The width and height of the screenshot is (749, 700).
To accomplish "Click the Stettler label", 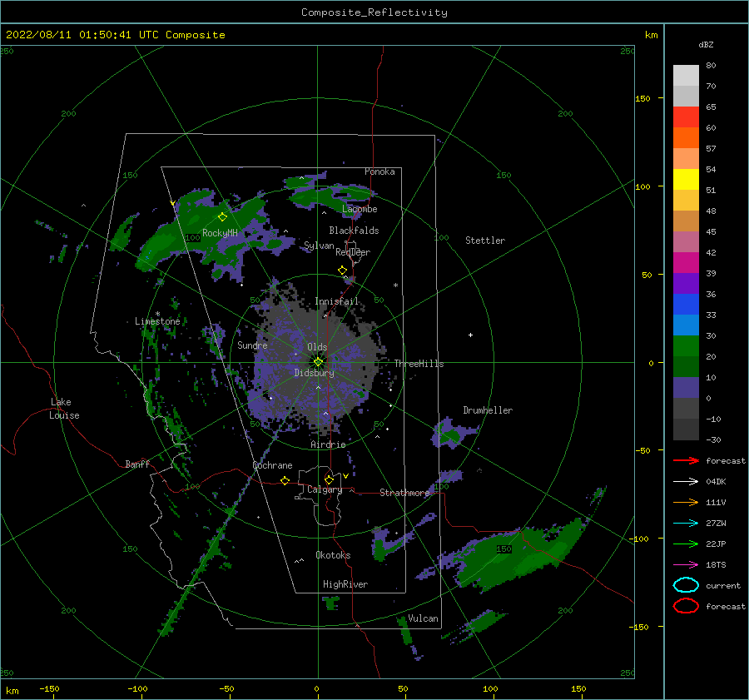I will [x=485, y=241].
